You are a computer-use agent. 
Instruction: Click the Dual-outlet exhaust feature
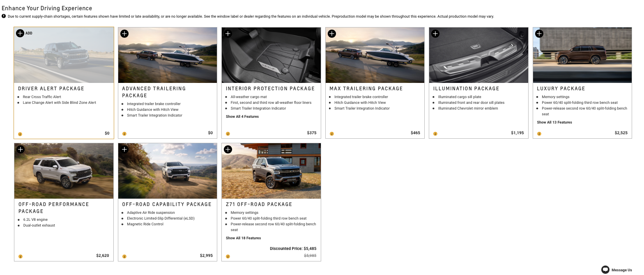[x=39, y=225]
